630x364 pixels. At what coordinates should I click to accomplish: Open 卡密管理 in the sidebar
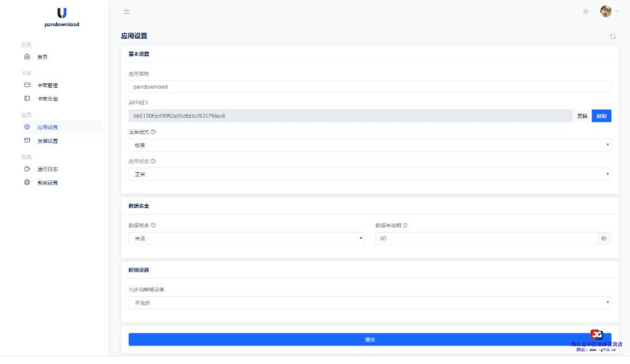coord(48,85)
